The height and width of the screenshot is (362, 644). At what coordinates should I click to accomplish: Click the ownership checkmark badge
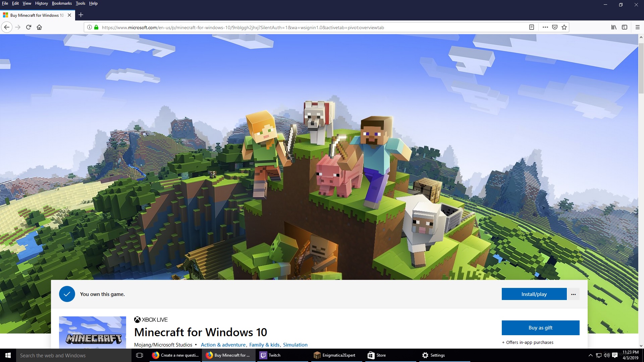point(67,294)
